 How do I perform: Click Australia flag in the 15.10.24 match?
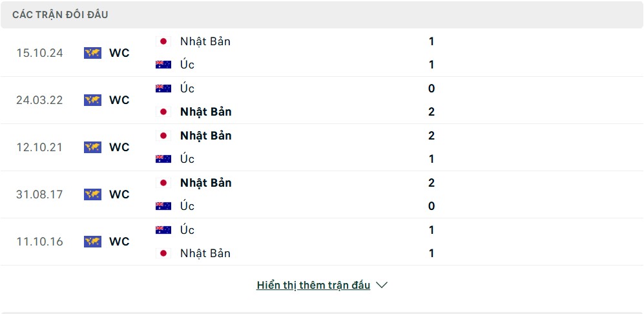(x=163, y=65)
